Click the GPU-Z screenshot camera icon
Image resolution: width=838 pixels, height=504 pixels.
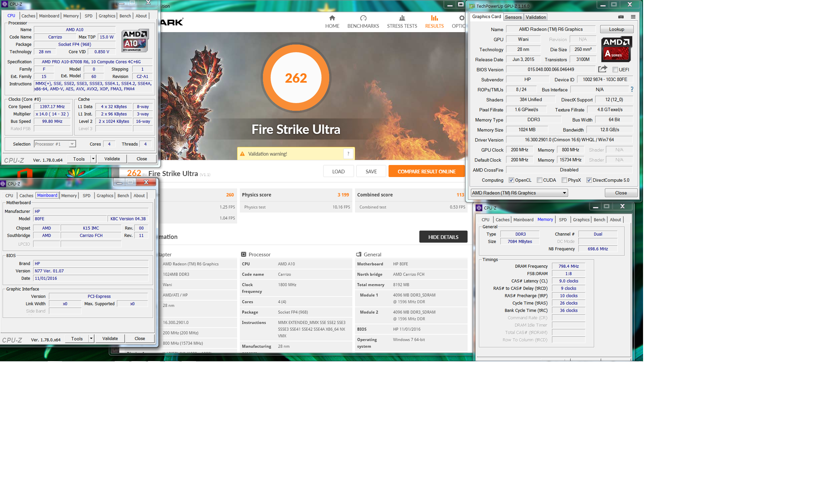[621, 17]
